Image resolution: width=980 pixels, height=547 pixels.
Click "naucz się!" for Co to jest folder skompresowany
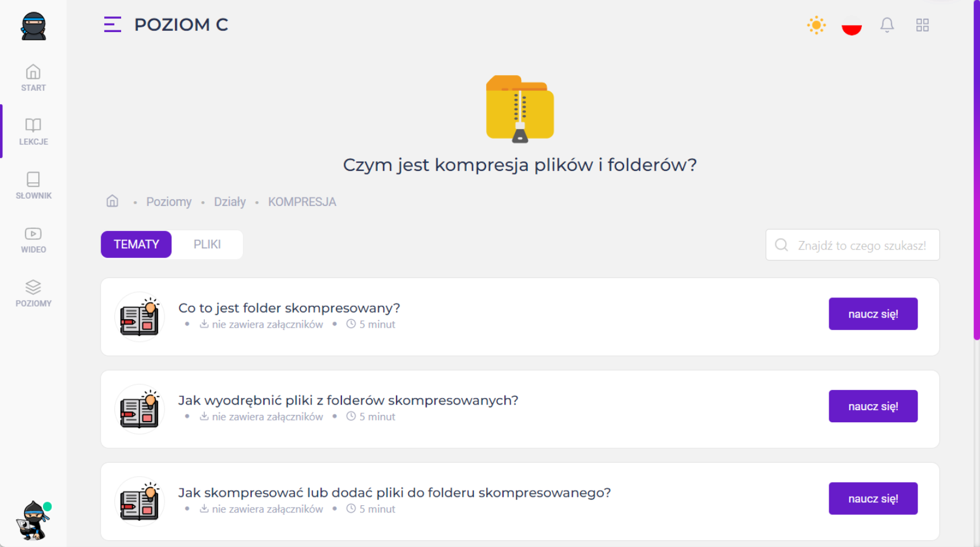872,314
